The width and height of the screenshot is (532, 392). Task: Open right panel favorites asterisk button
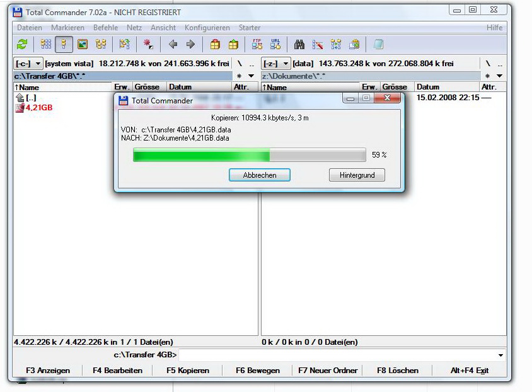[487, 76]
